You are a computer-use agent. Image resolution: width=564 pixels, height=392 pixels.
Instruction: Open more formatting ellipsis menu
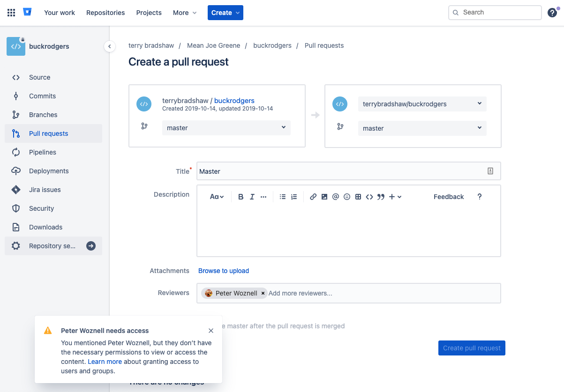[263, 197]
